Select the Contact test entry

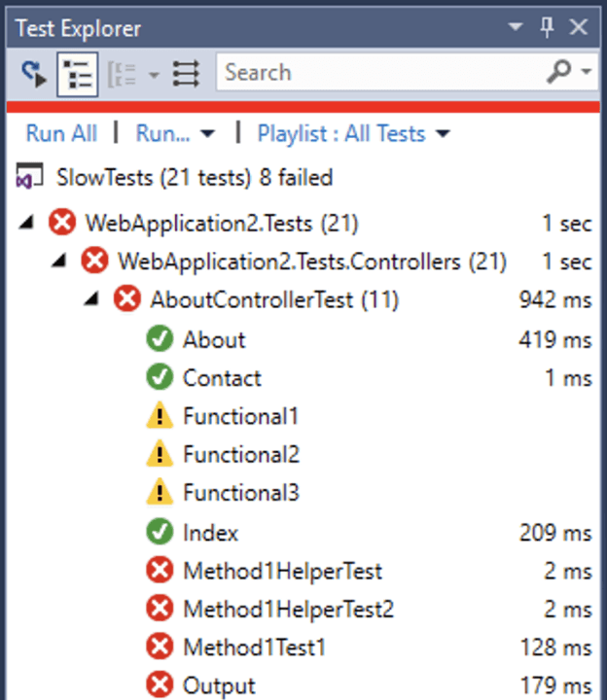click(222, 378)
